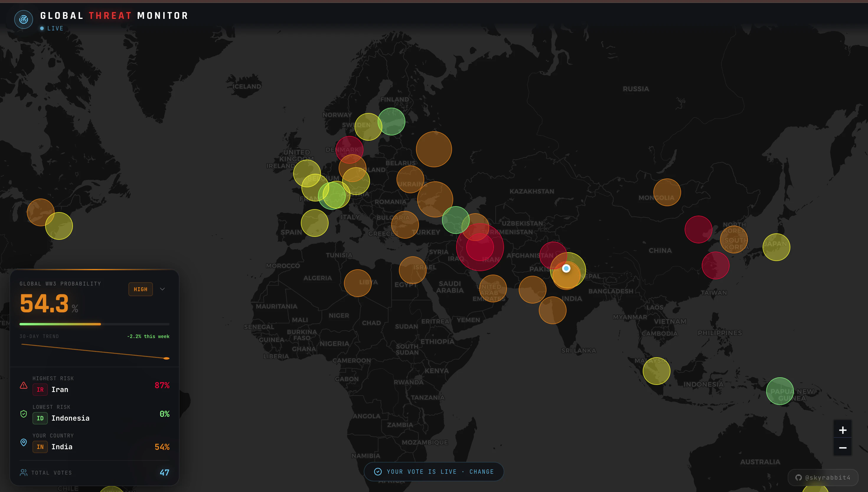Image resolution: width=868 pixels, height=492 pixels.
Task: Click the warning triangle next to Highest Risk
Action: (23, 385)
